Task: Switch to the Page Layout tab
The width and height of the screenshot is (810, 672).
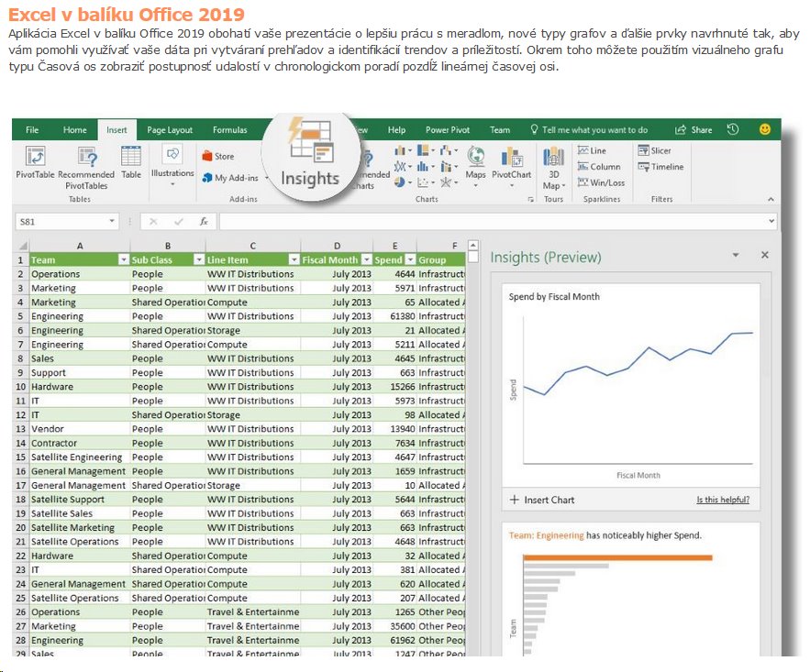Action: (x=170, y=130)
